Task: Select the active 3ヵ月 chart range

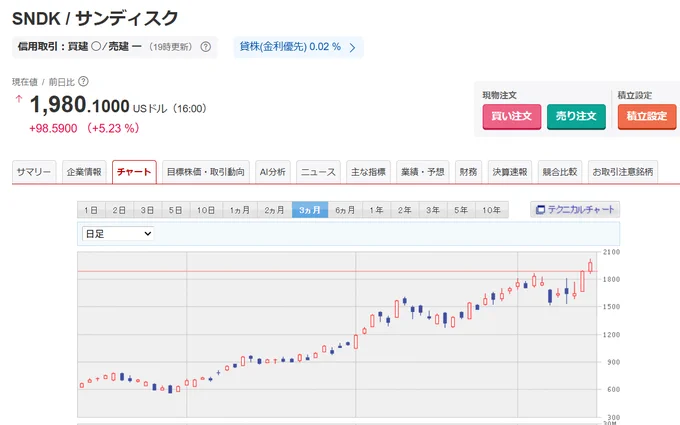Action: tap(310, 210)
